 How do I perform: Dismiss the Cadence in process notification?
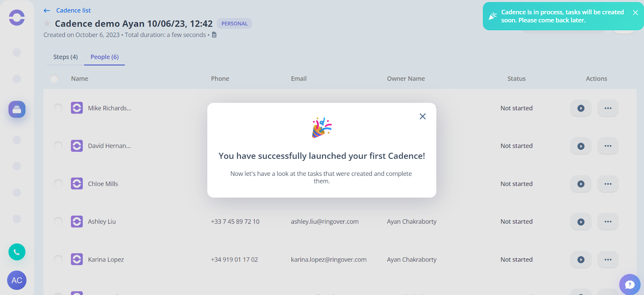click(636, 12)
